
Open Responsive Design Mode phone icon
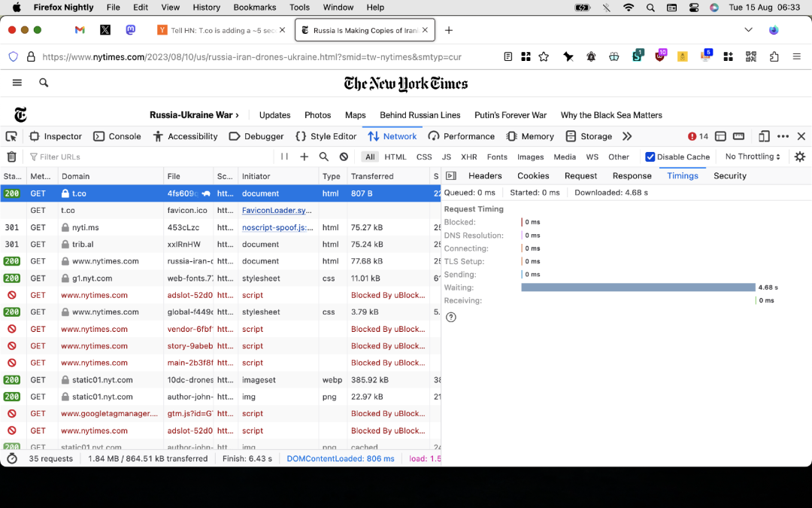pyautogui.click(x=764, y=136)
